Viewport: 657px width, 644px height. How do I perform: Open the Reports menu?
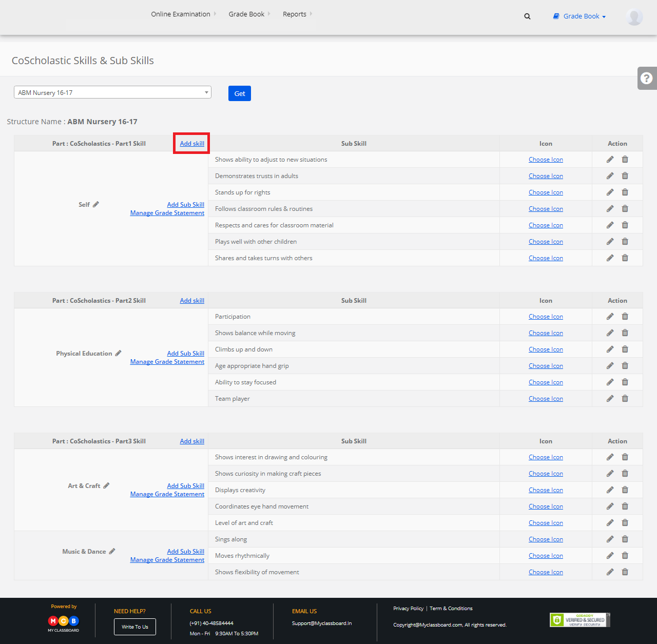pyautogui.click(x=297, y=14)
